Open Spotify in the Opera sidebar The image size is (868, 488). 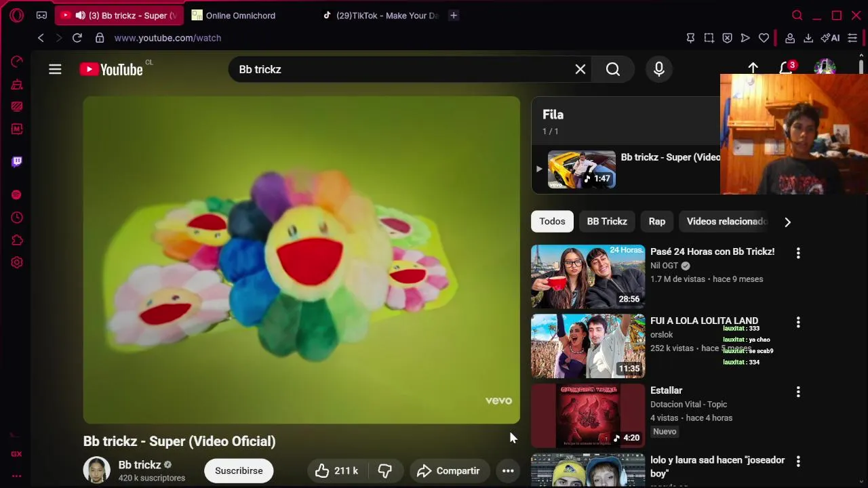17,195
